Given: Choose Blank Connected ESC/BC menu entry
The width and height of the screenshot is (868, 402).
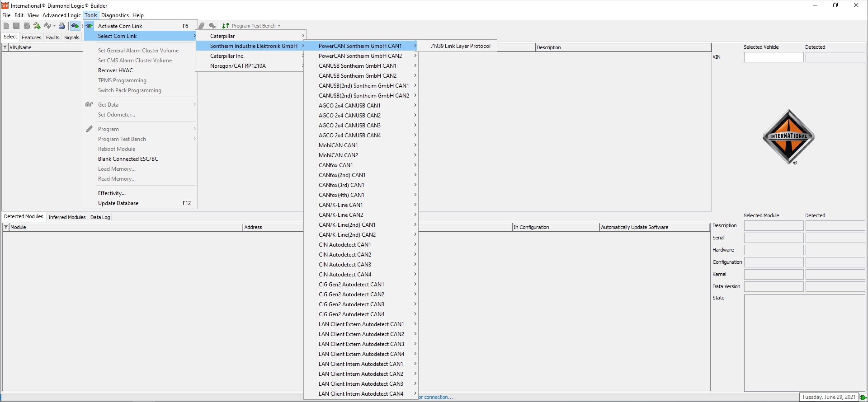Looking at the screenshot, I should click(141, 159).
